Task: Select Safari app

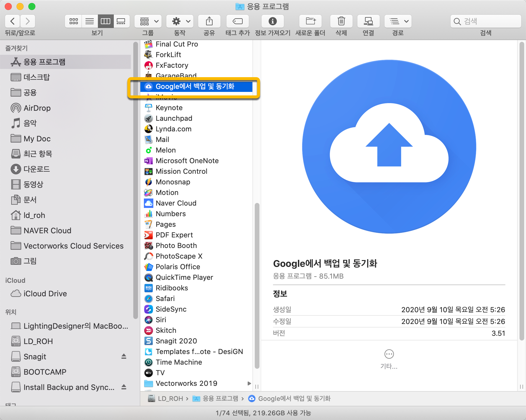Action: pyautogui.click(x=196, y=299)
